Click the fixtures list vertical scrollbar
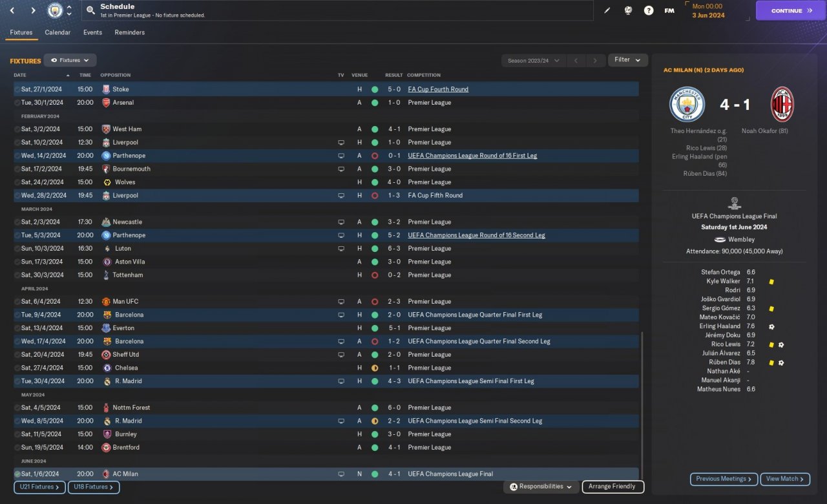 642,407
